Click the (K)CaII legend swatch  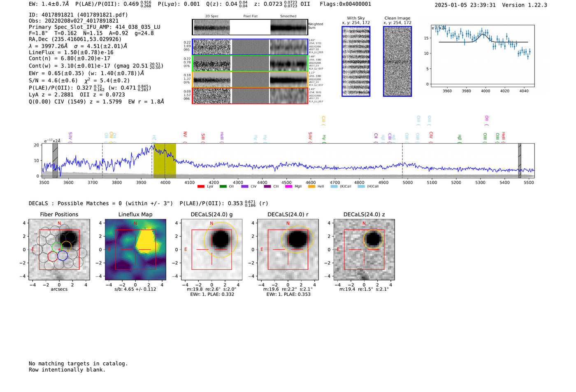[334, 187]
